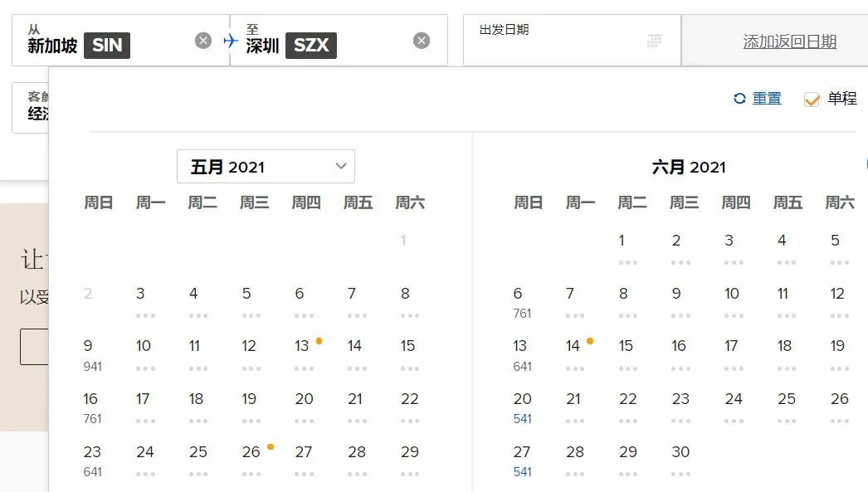Click the 出发日期 departure date field

click(572, 41)
